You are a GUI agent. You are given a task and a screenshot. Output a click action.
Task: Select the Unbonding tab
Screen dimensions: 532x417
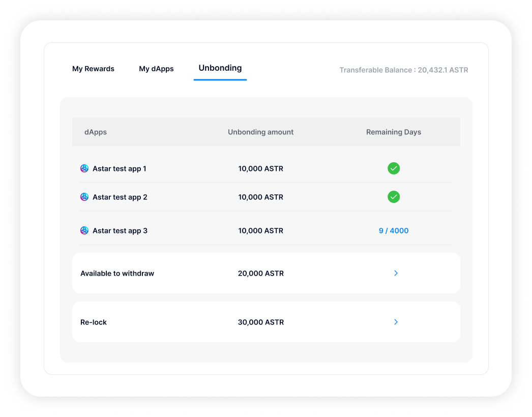point(220,68)
